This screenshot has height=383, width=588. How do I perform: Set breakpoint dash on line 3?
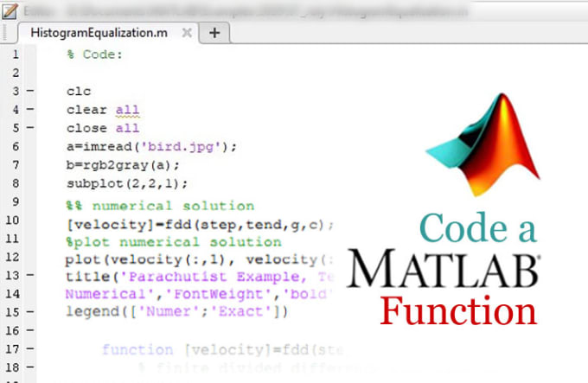click(x=30, y=91)
